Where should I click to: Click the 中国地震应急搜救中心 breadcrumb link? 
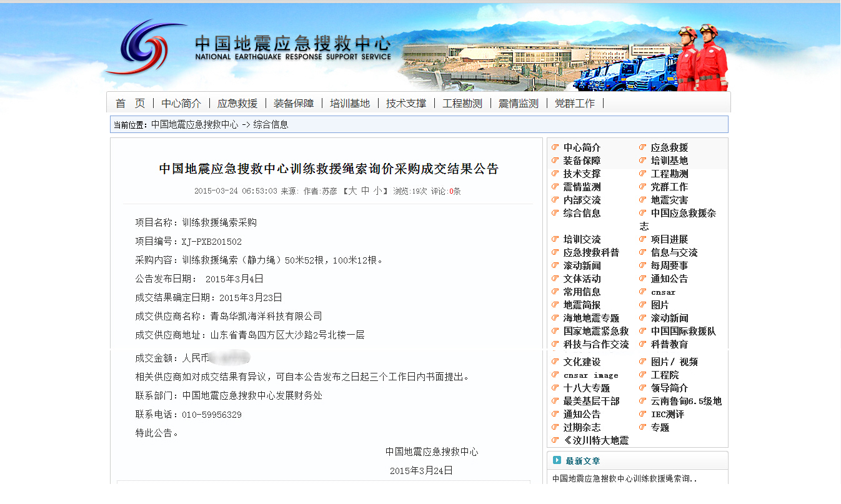tap(194, 124)
